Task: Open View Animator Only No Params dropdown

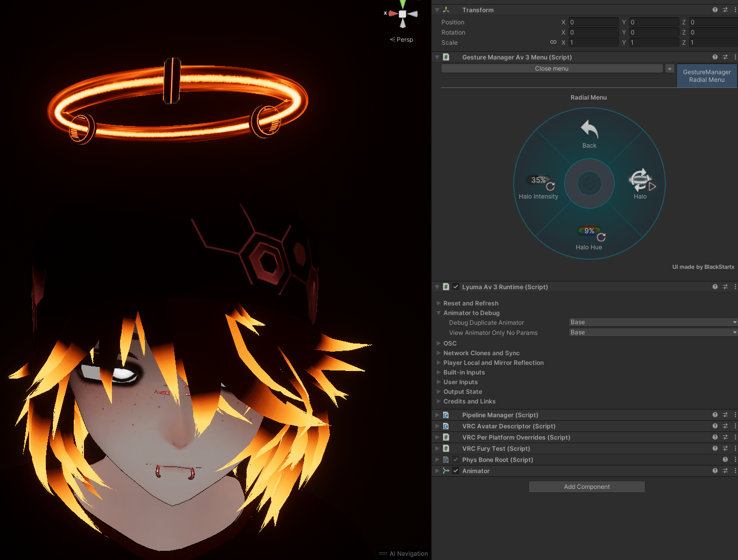Action: [653, 332]
